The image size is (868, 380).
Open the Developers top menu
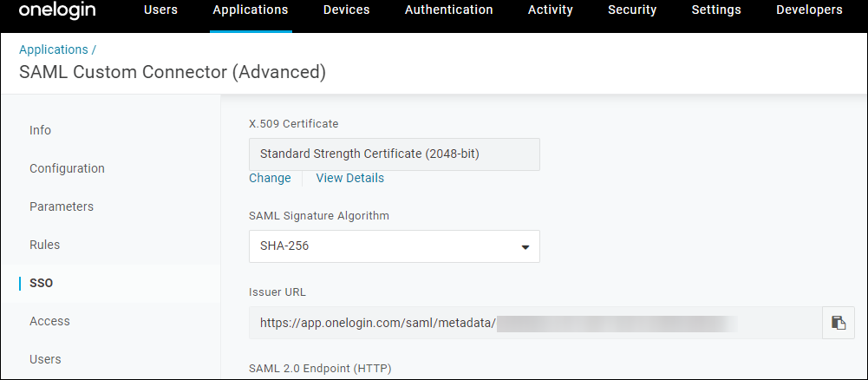click(809, 10)
